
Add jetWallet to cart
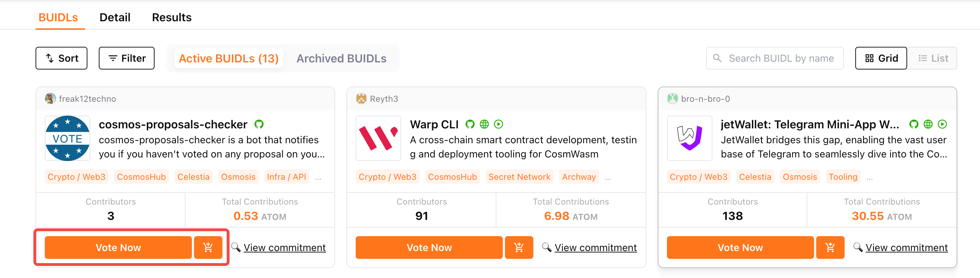point(830,248)
